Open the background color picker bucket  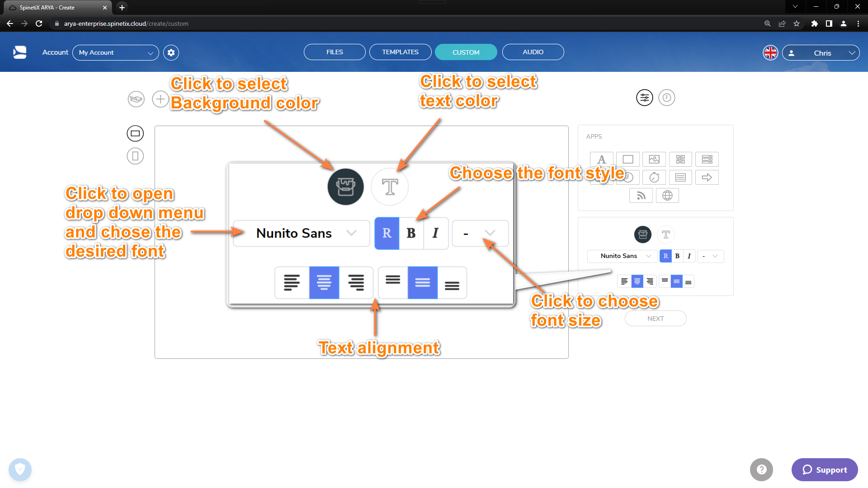(345, 187)
